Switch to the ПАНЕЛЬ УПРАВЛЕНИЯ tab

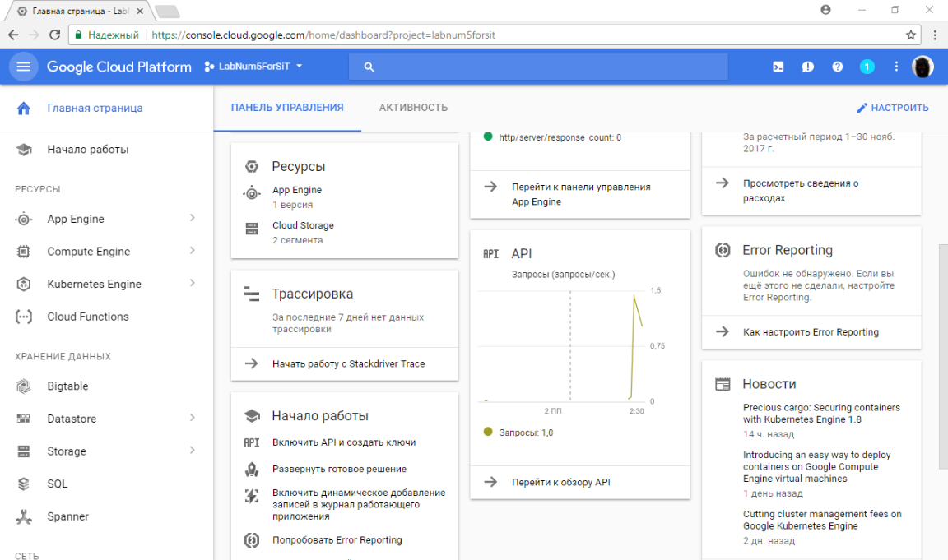click(x=287, y=108)
